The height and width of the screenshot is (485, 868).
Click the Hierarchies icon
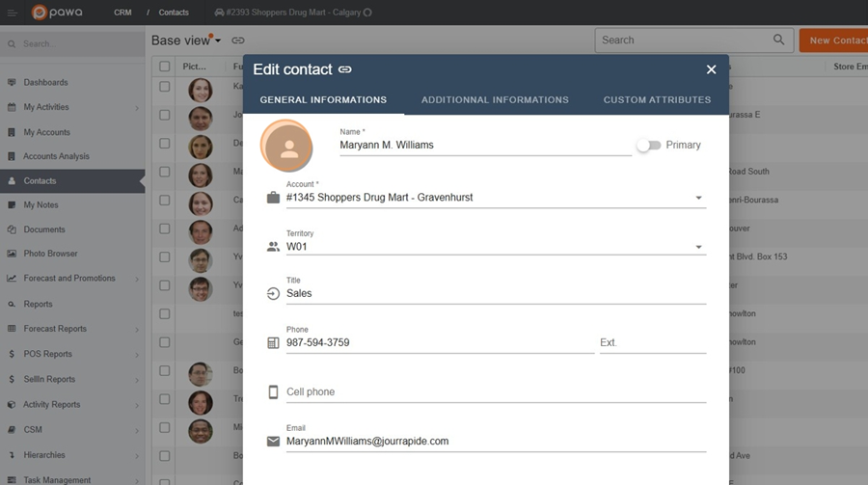[x=12, y=454]
